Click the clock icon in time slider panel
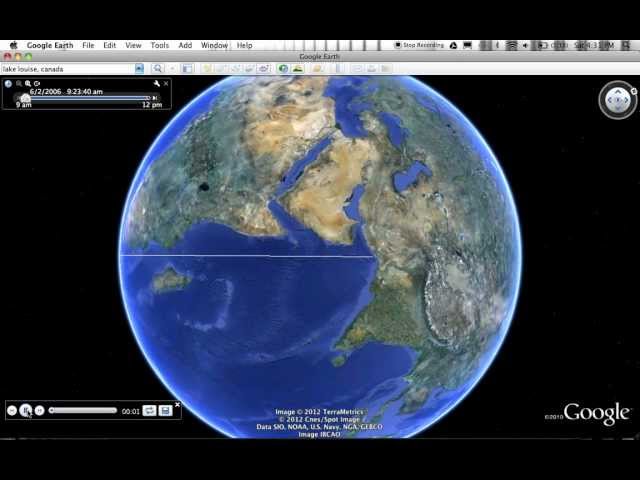This screenshot has width=640, height=480. tap(8, 84)
